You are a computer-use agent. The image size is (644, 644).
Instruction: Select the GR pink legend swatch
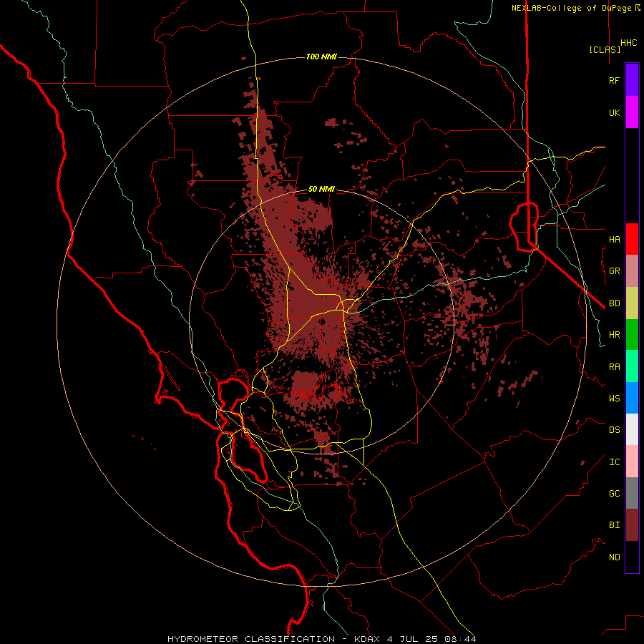(x=632, y=271)
